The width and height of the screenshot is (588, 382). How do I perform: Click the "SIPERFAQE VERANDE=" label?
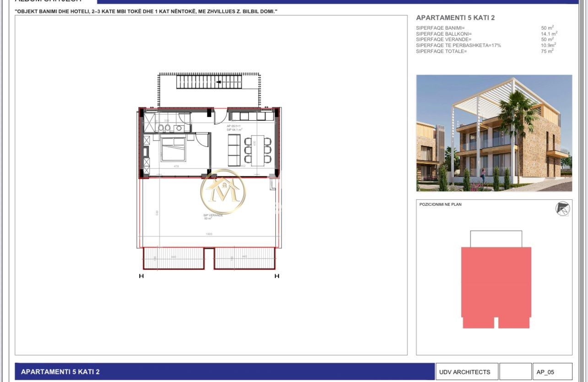pyautogui.click(x=443, y=39)
